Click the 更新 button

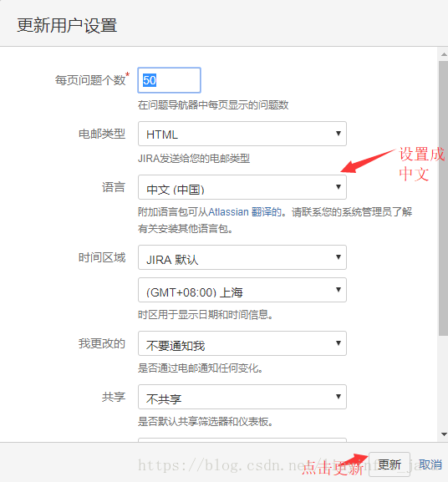click(x=389, y=464)
